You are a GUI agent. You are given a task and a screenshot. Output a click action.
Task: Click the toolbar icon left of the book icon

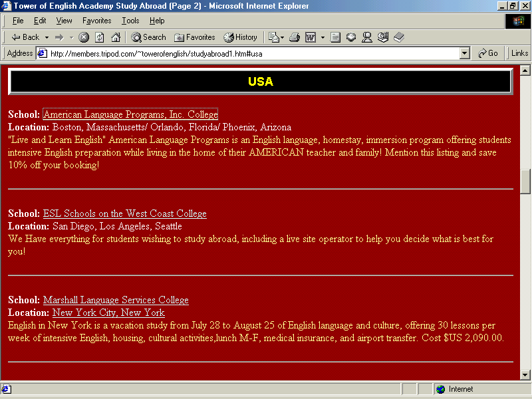tap(383, 37)
